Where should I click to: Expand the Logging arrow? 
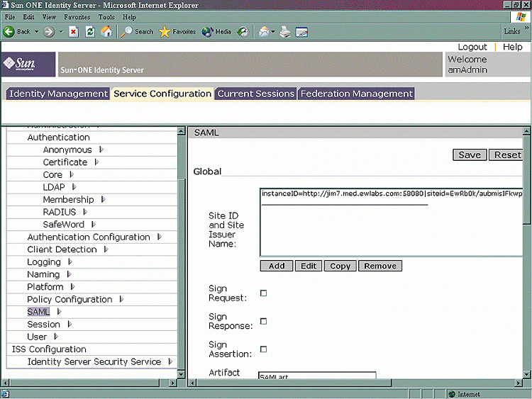coord(70,262)
